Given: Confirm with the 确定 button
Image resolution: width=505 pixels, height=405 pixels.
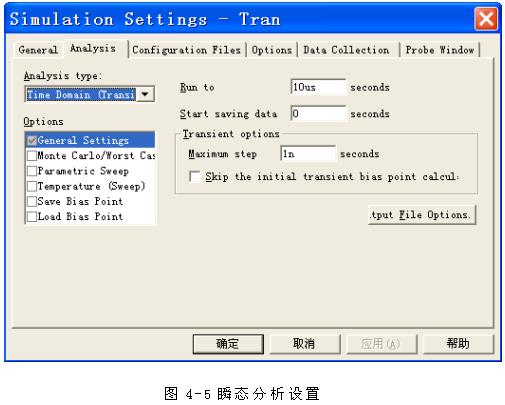Looking at the screenshot, I should click(228, 344).
